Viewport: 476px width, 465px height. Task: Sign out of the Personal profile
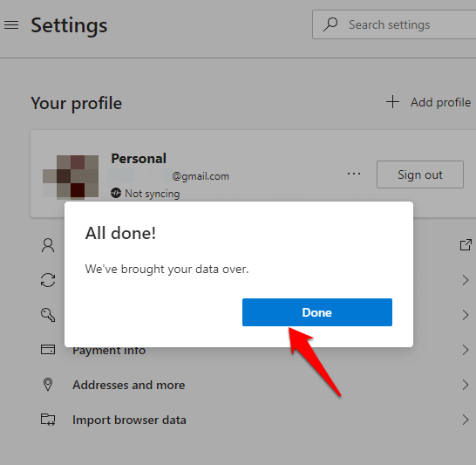click(420, 174)
